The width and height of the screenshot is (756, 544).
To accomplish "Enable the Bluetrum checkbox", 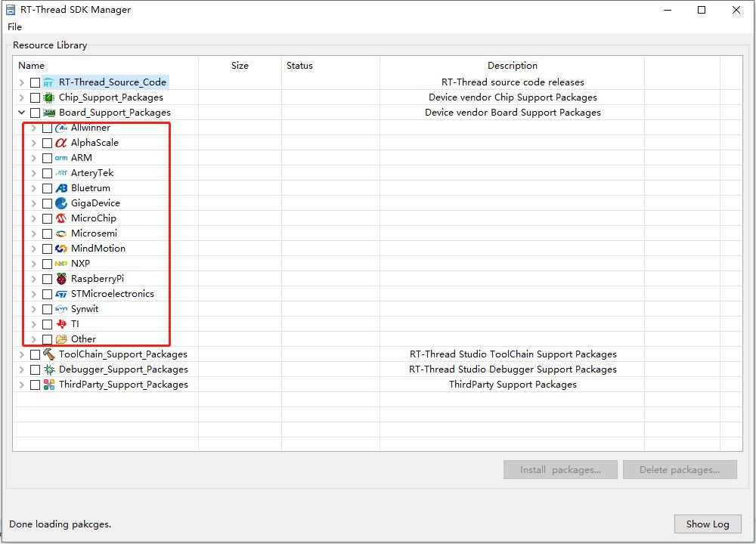I will (47, 188).
